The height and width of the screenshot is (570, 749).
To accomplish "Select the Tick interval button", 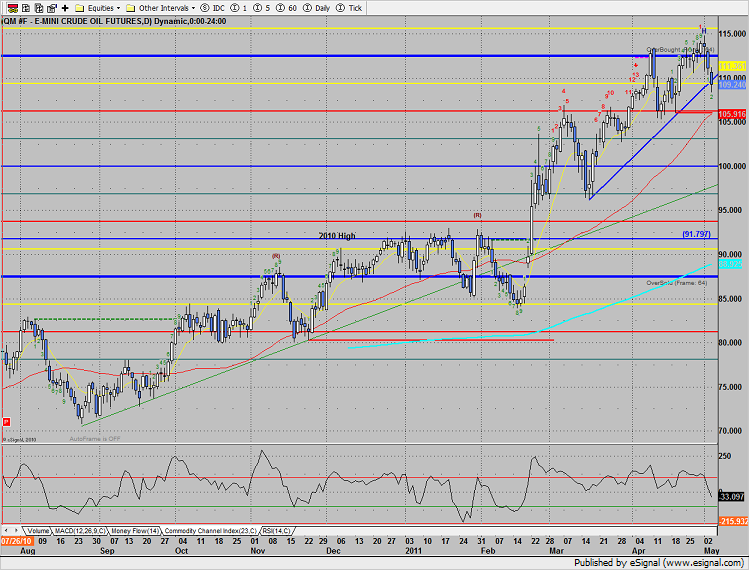I will click(x=349, y=8).
